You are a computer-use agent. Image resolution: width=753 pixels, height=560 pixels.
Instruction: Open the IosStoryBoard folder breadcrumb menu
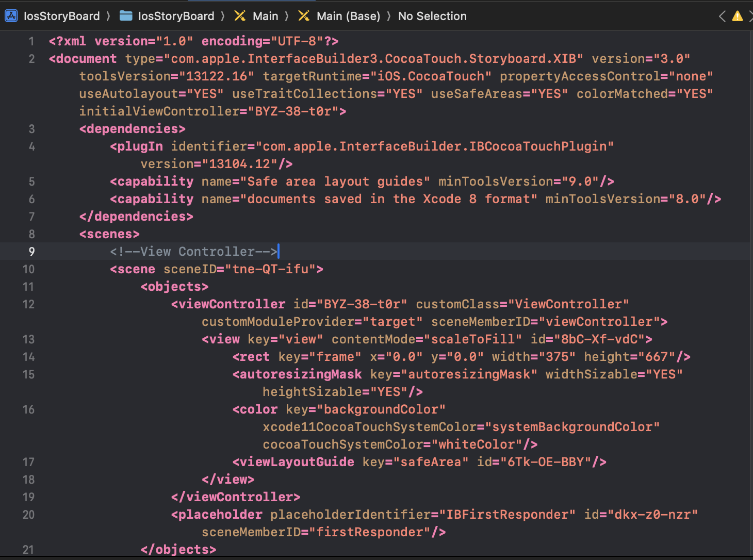tap(176, 16)
